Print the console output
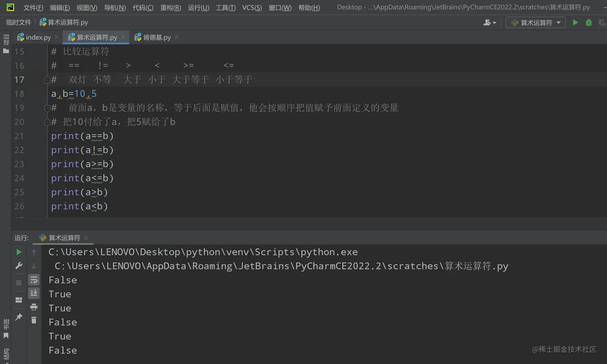 pos(34,307)
